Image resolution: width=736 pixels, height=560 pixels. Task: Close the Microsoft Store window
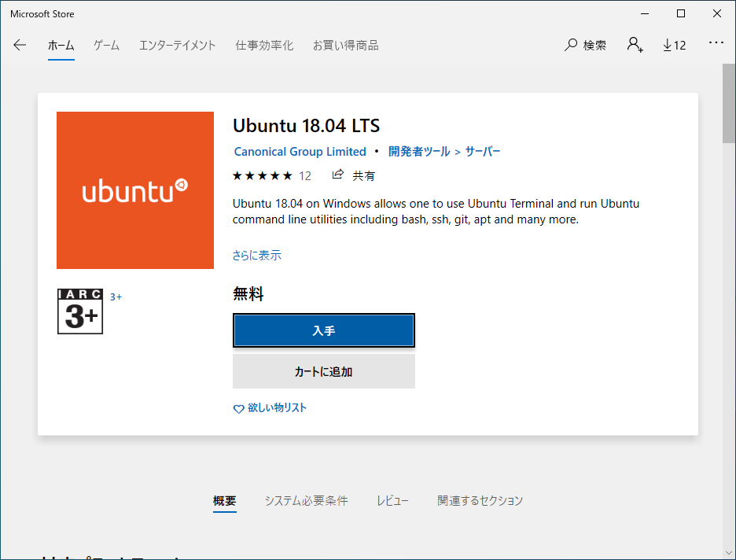click(717, 13)
